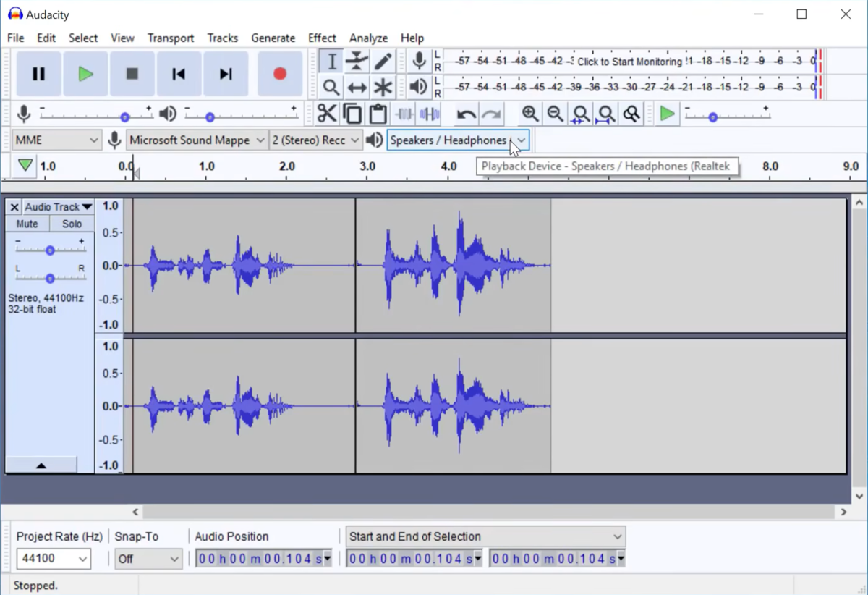The height and width of the screenshot is (595, 868).
Task: Open the Microsoft Sound Mapper recording device dropdown
Action: (197, 140)
